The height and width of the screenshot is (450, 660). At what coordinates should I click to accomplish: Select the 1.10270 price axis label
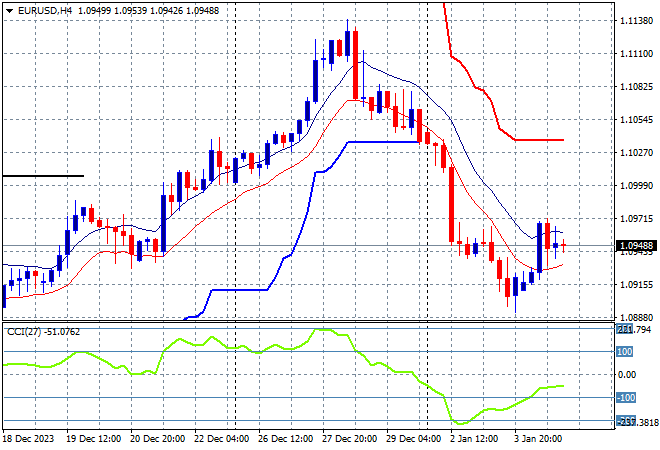(x=636, y=152)
